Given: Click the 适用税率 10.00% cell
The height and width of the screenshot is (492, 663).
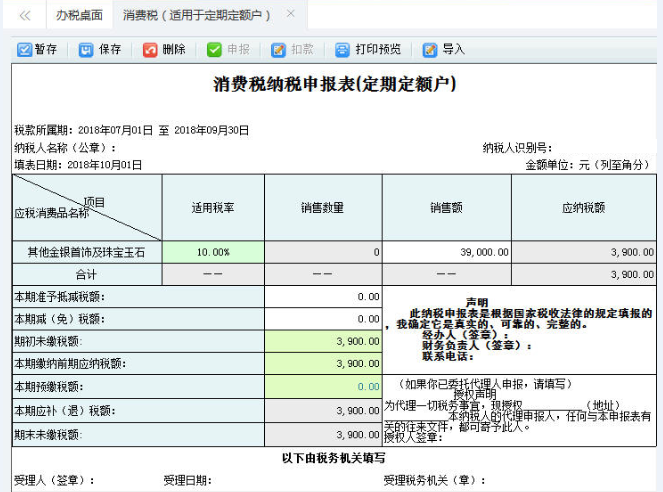Looking at the screenshot, I should (212, 252).
